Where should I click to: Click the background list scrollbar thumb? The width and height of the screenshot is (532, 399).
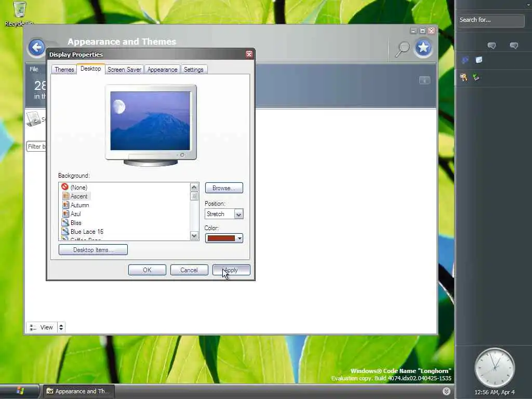(x=194, y=196)
